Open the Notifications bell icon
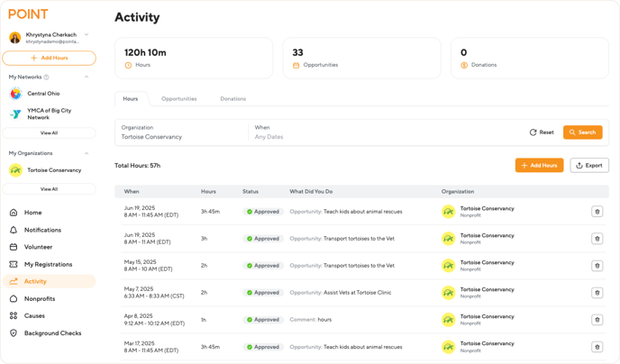This screenshot has width=620, height=364. [14, 230]
